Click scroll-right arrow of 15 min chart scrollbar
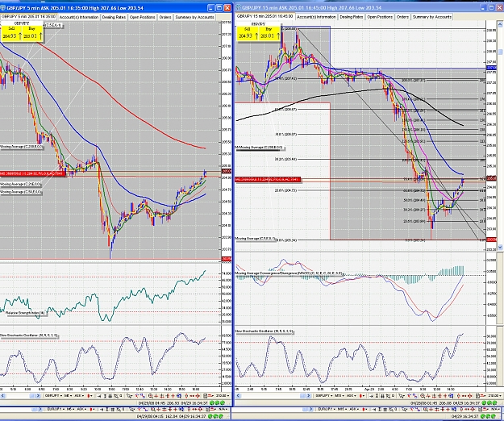Image resolution: width=504 pixels, height=421 pixels. point(308,396)
